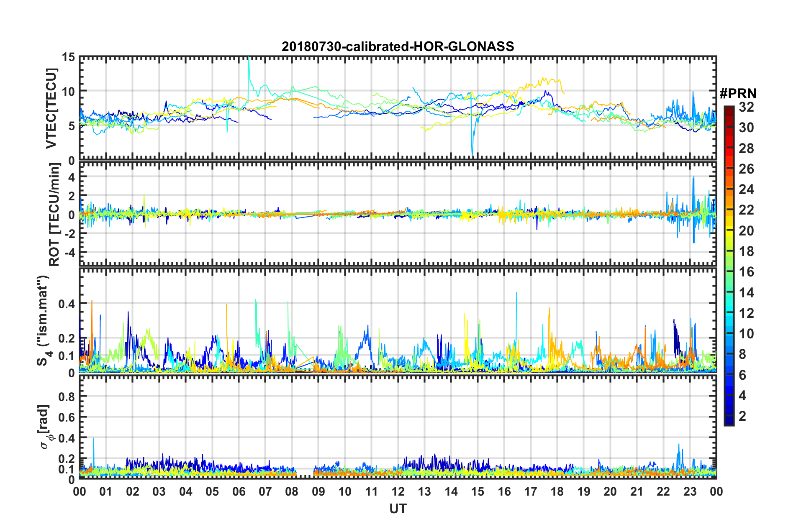Click the colorbar tick label 32
This screenshot has width=796, height=532.
(x=746, y=107)
